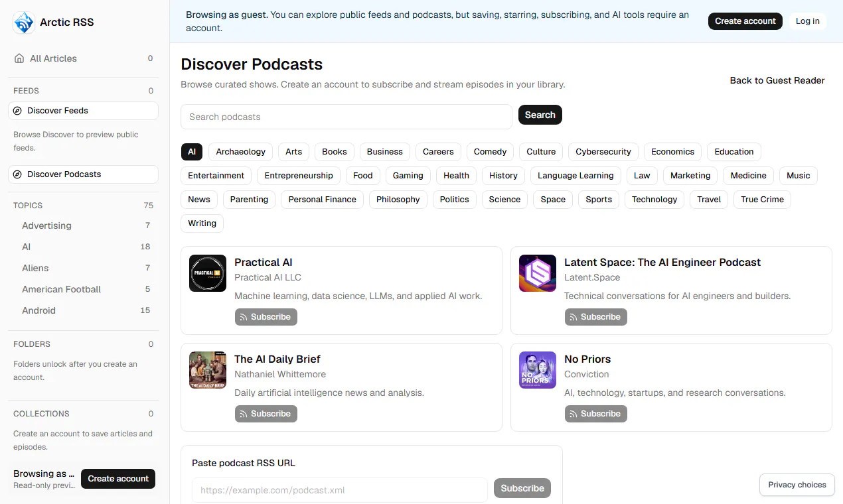Select the History category chip

tap(503, 176)
